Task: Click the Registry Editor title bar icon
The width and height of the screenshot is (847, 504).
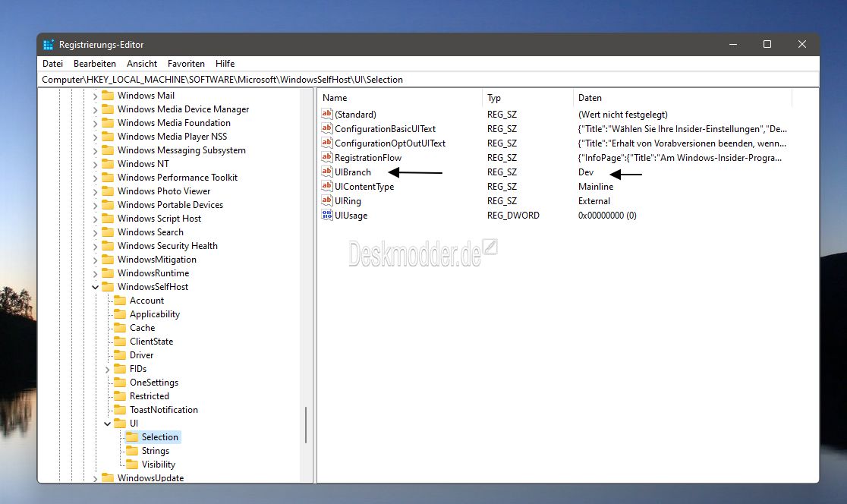Action: tap(49, 44)
